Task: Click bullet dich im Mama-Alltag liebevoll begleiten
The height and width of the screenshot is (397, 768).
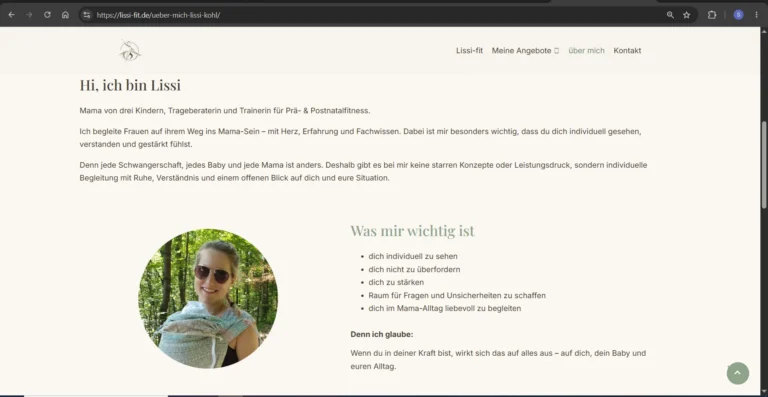Action: point(445,308)
